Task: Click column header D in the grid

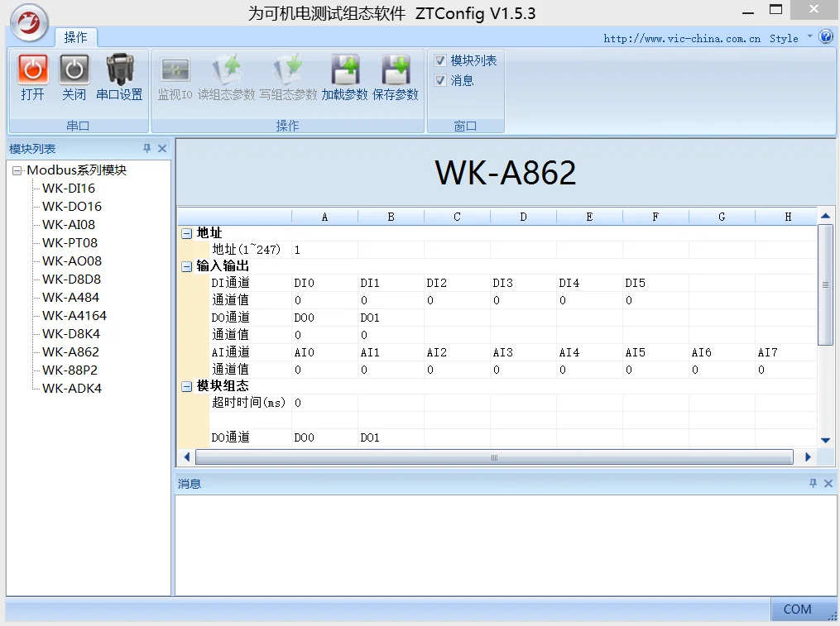Action: coord(523,217)
